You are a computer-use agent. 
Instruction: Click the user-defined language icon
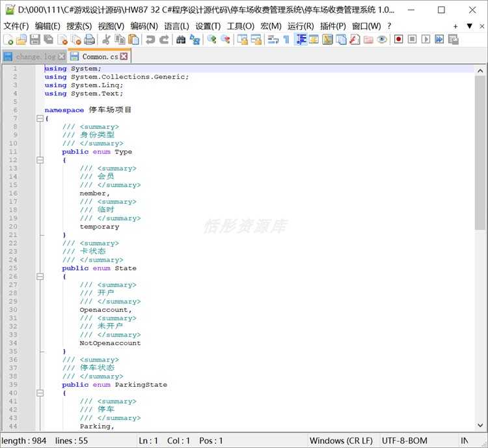[x=314, y=40]
